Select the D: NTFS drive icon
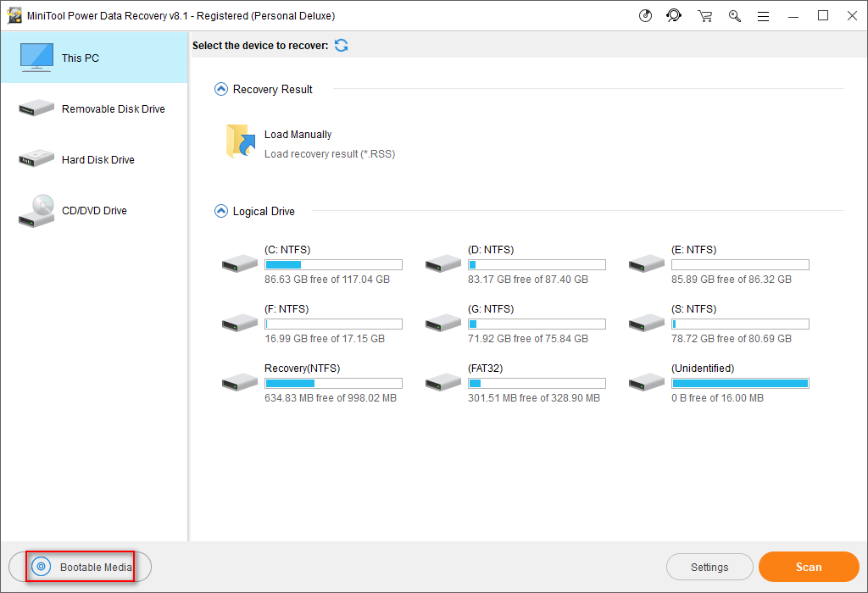The width and height of the screenshot is (868, 593). click(442, 263)
